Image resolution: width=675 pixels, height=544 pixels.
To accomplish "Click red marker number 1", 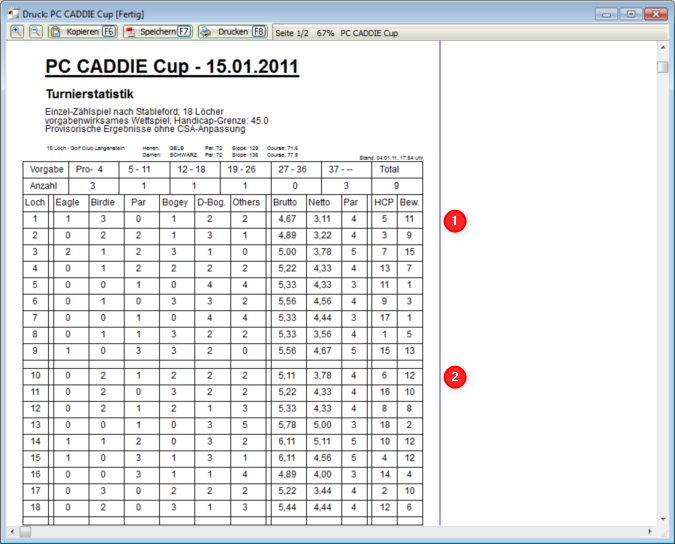I will point(455,220).
